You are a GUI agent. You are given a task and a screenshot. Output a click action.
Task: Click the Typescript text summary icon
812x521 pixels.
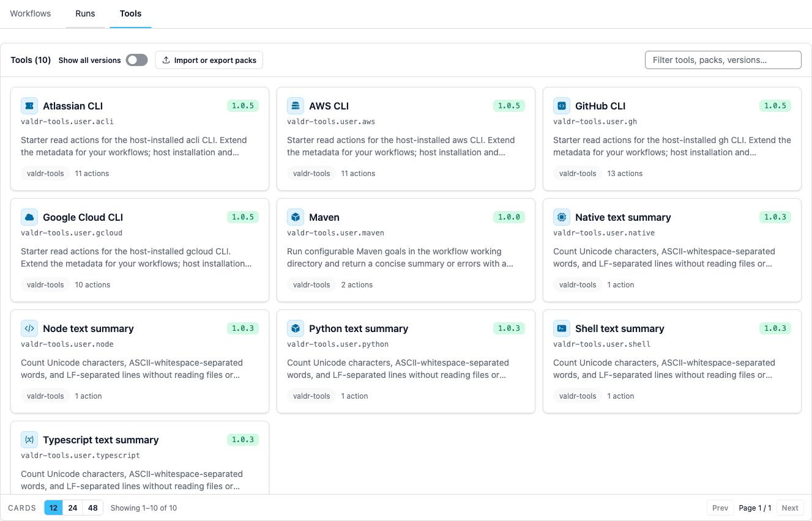(29, 440)
